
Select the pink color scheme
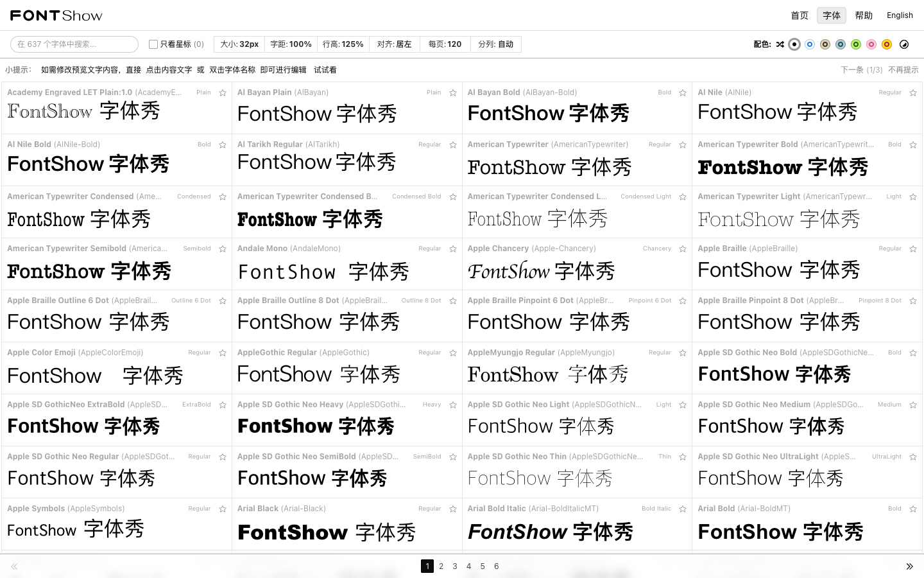871,44
